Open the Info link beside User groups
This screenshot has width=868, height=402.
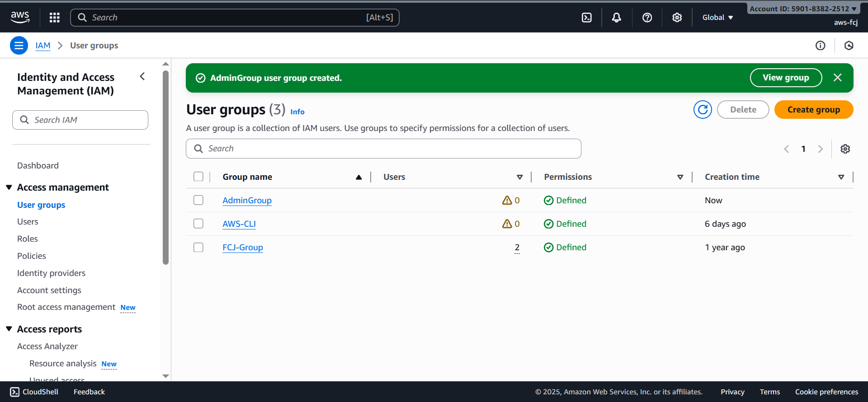click(297, 112)
